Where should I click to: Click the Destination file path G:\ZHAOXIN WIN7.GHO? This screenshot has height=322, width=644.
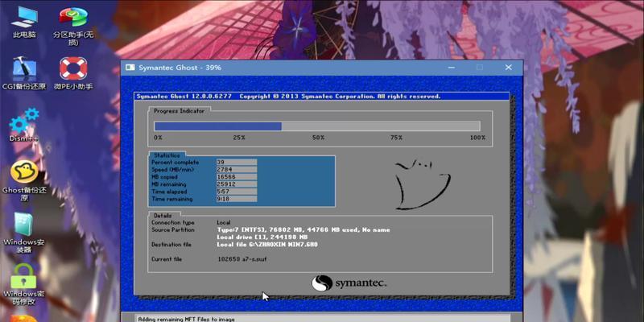[x=267, y=245]
